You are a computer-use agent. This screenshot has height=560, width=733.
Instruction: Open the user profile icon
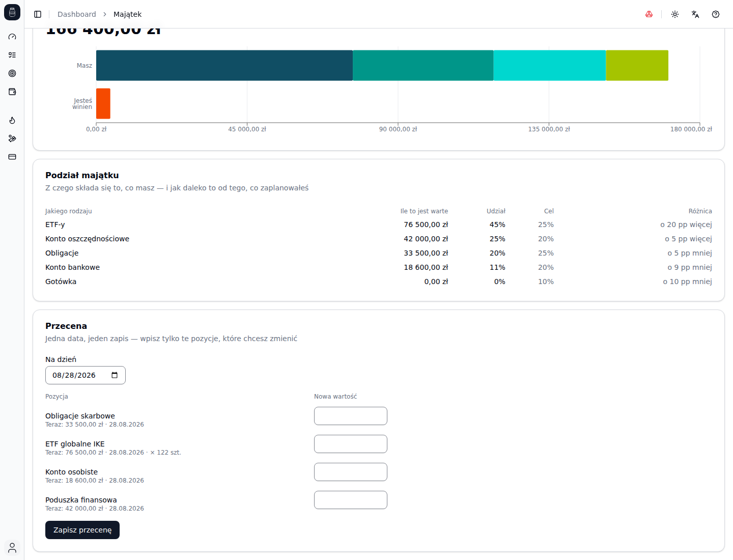click(x=12, y=548)
